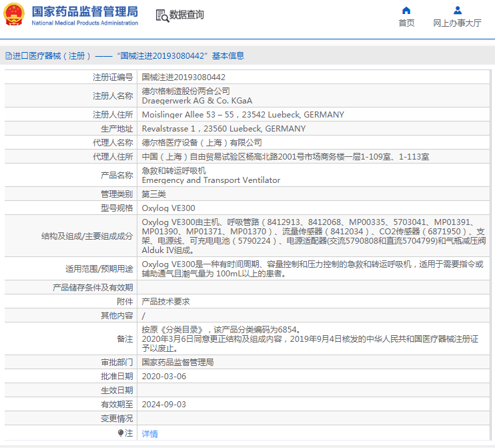The image size is (495, 448).
Task: Select the 第三类 category cell
Action: click(x=314, y=194)
